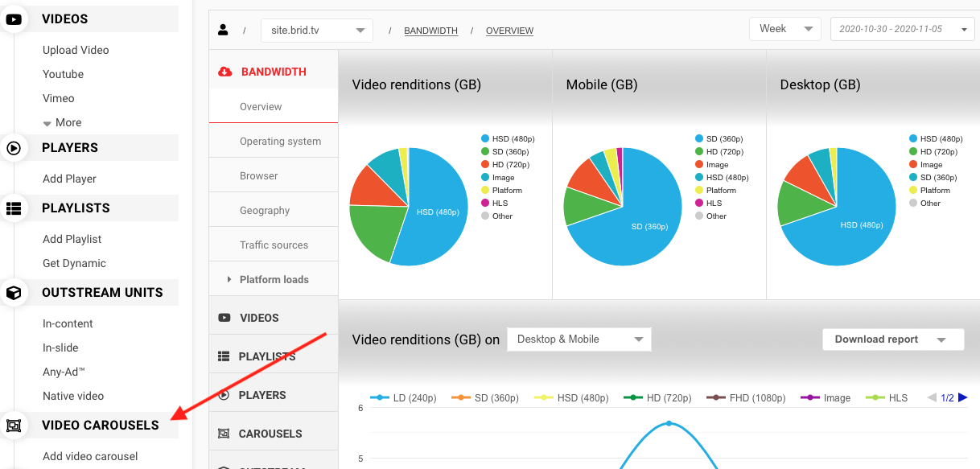
Task: Click the Video Carousels icon in left sidebar
Action: (14, 426)
